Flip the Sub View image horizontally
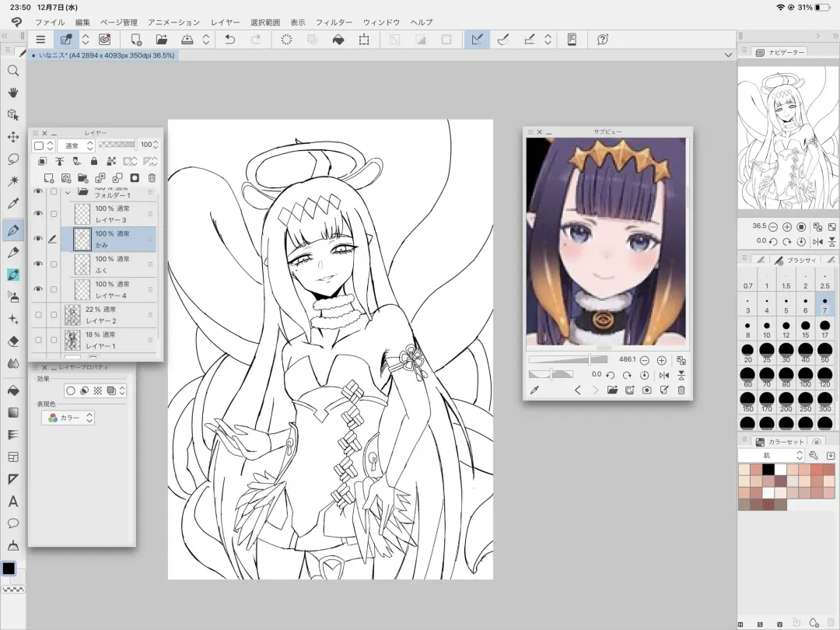This screenshot has width=840, height=630. pos(663,375)
